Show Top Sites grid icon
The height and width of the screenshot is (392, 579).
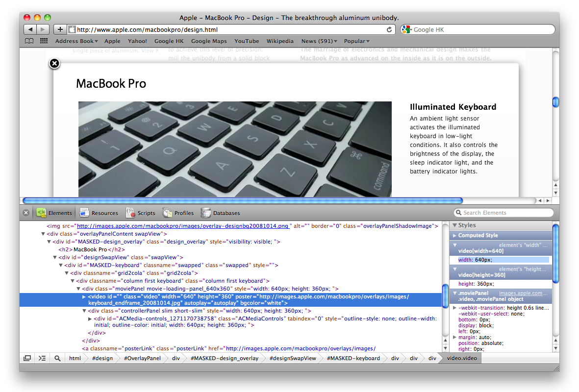tap(44, 41)
